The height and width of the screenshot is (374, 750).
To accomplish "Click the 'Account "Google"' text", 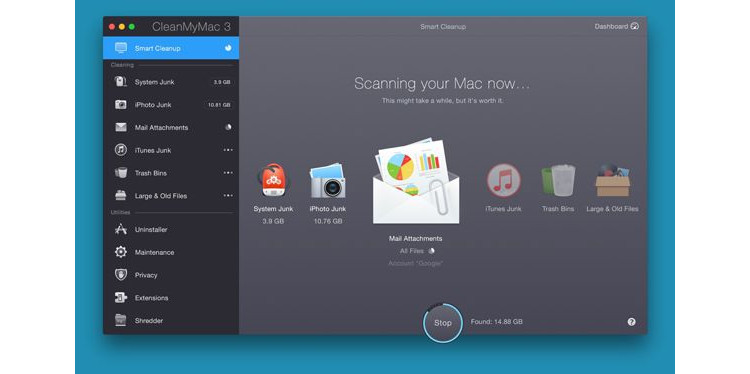I will click(x=416, y=264).
